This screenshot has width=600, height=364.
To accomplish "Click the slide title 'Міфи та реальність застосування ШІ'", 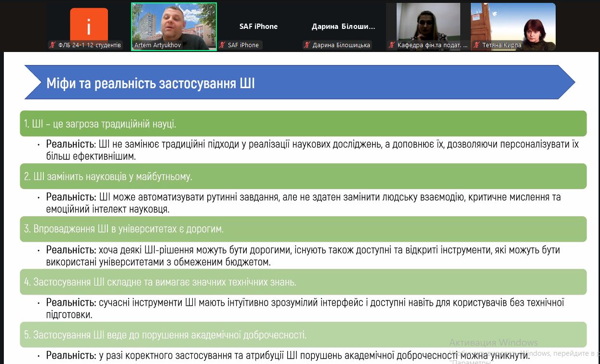I will pyautogui.click(x=150, y=83).
